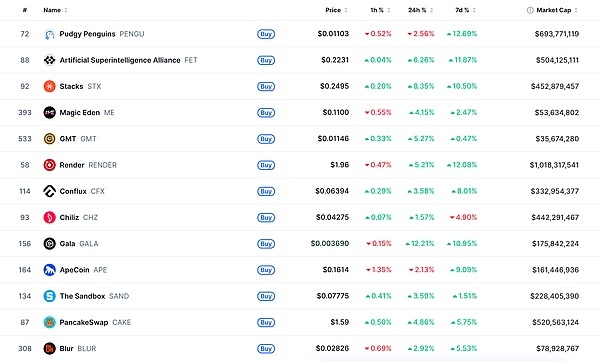Click ApeCoin 1h change 1.35%
600x361 pixels.
point(378,270)
